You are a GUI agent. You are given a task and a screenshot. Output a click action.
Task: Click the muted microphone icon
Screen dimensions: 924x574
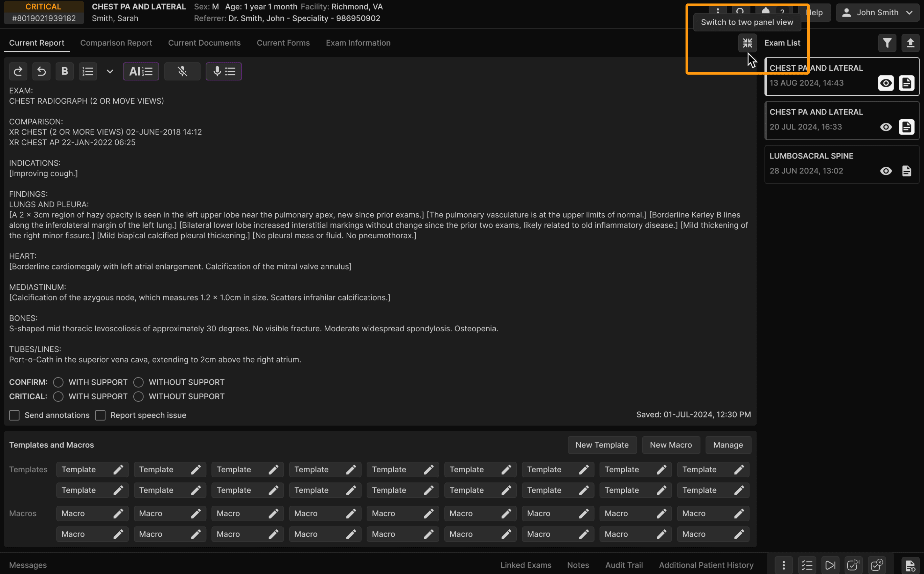pos(182,71)
